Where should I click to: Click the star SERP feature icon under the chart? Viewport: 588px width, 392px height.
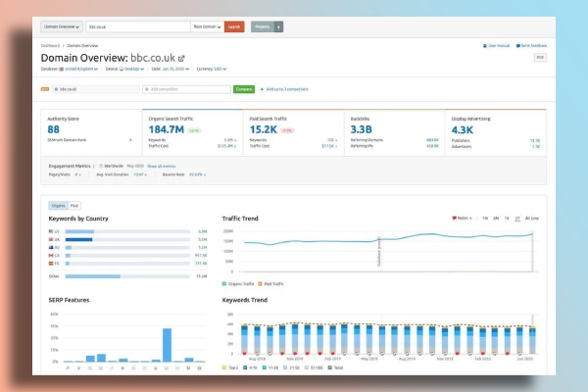pos(122,368)
